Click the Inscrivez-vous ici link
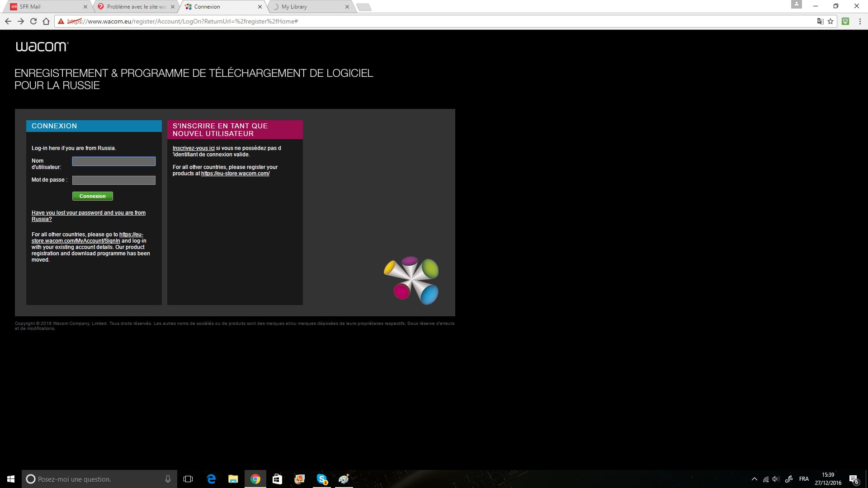Screen dimensions: 868x488 (193, 148)
